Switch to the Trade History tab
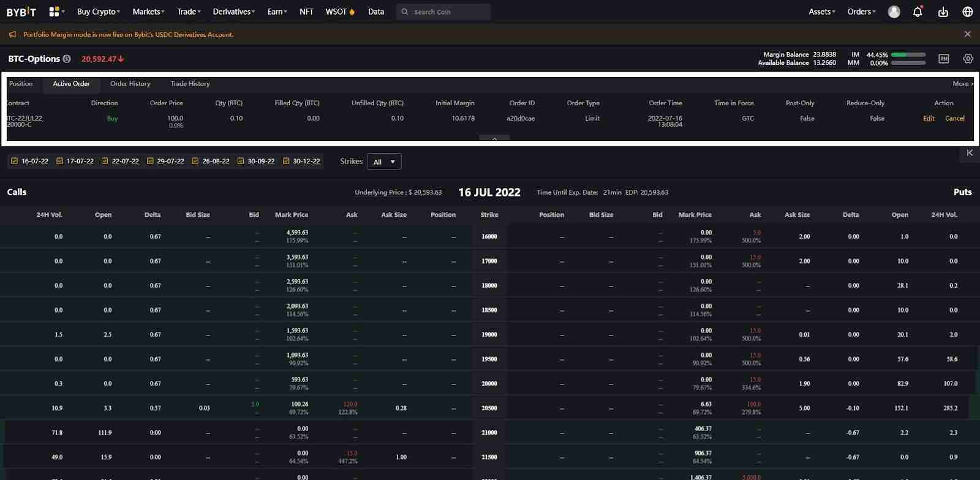Viewport: 980px width, 480px height. [190, 83]
